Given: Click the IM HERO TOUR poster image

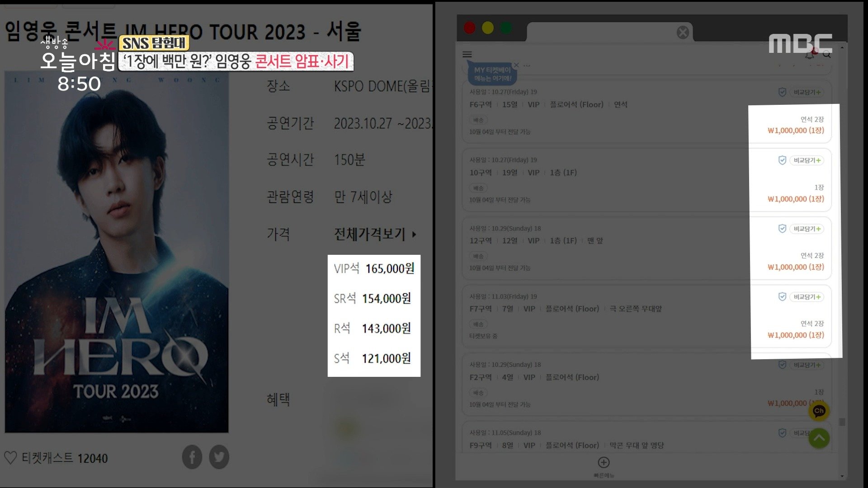Looking at the screenshot, I should 117,252.
